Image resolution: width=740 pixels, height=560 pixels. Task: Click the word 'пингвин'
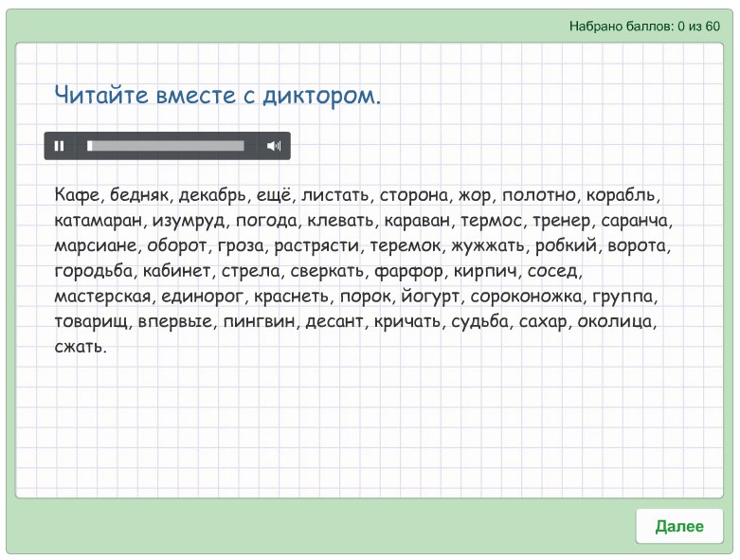pyautogui.click(x=259, y=322)
